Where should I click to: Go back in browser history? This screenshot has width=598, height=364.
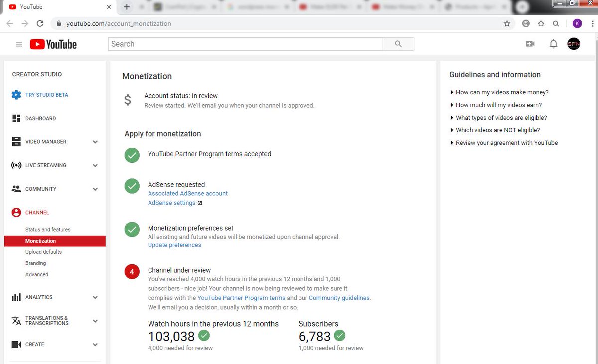pyautogui.click(x=10, y=23)
